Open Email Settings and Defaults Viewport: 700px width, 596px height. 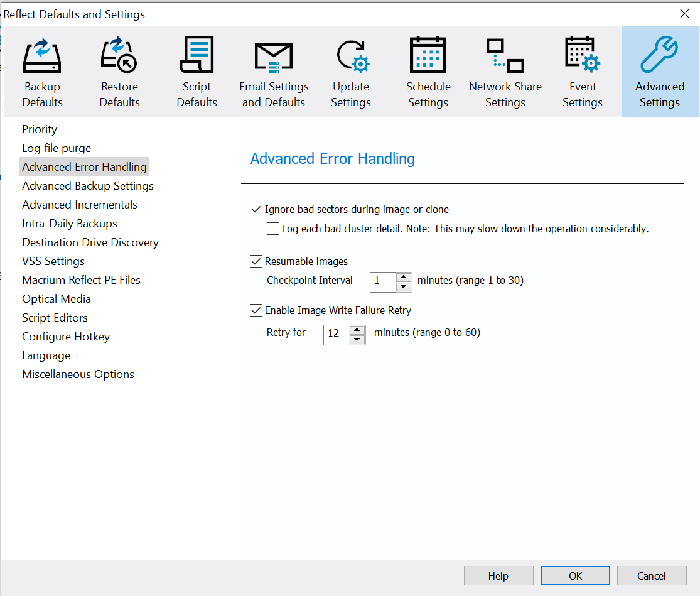pos(274,69)
